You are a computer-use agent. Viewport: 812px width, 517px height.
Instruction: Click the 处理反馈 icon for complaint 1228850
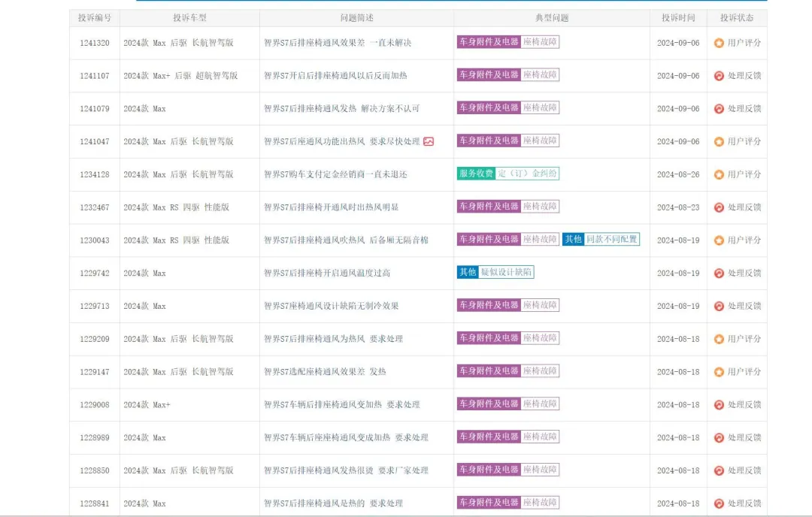[719, 470]
